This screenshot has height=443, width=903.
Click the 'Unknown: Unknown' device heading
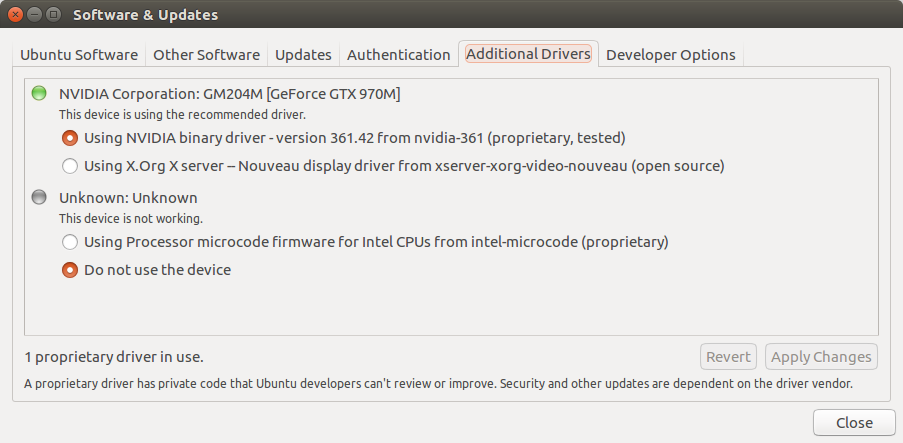coord(128,198)
